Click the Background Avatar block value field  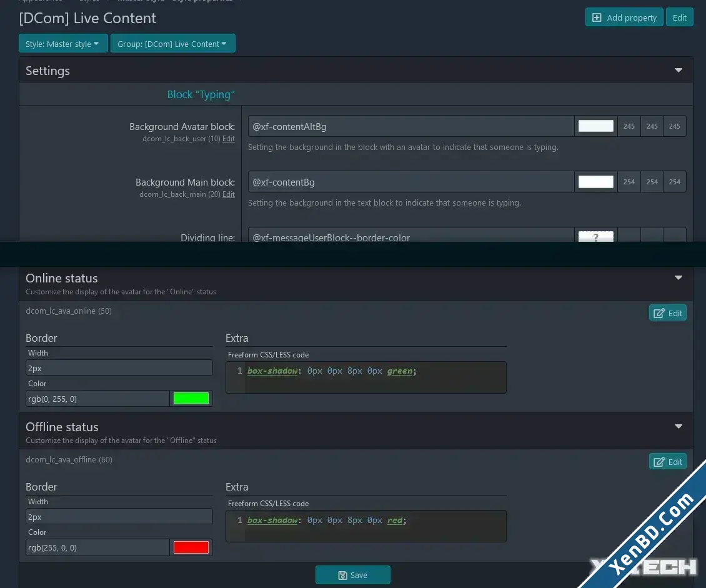pyautogui.click(x=411, y=126)
